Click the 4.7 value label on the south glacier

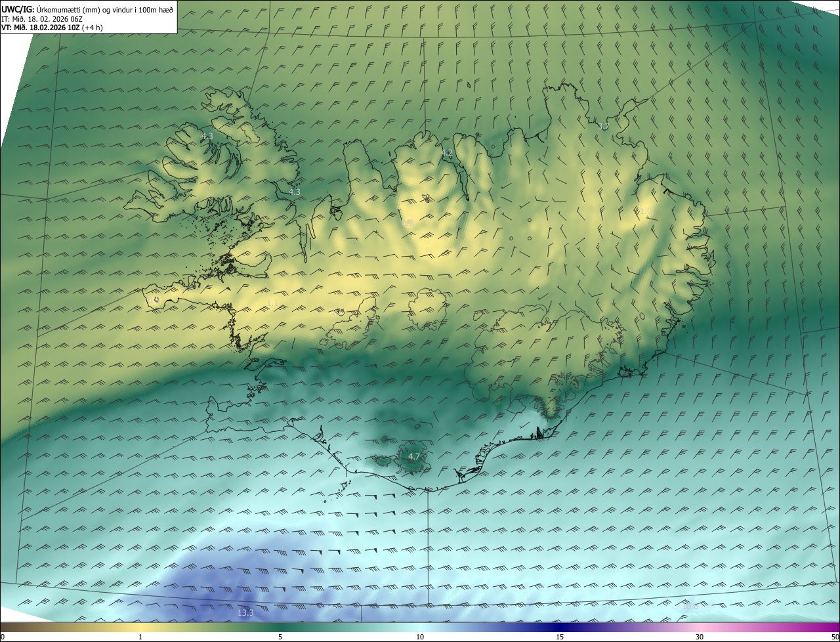click(x=413, y=456)
